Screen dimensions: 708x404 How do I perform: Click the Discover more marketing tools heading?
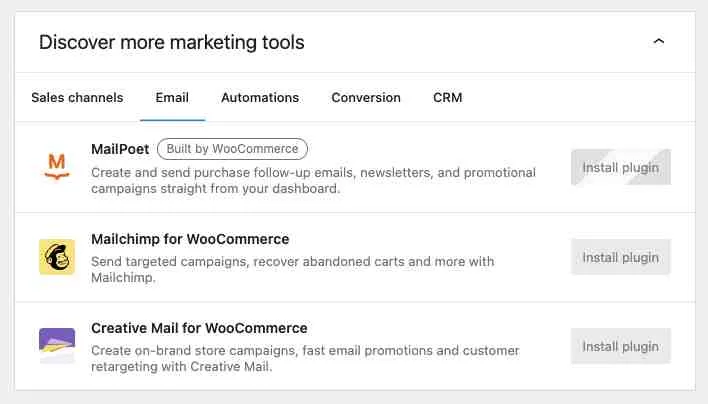pyautogui.click(x=172, y=42)
